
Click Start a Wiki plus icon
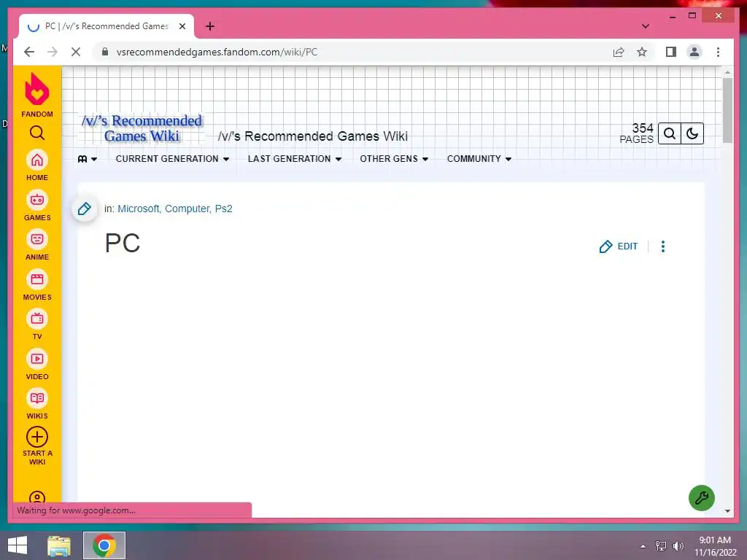click(36, 437)
